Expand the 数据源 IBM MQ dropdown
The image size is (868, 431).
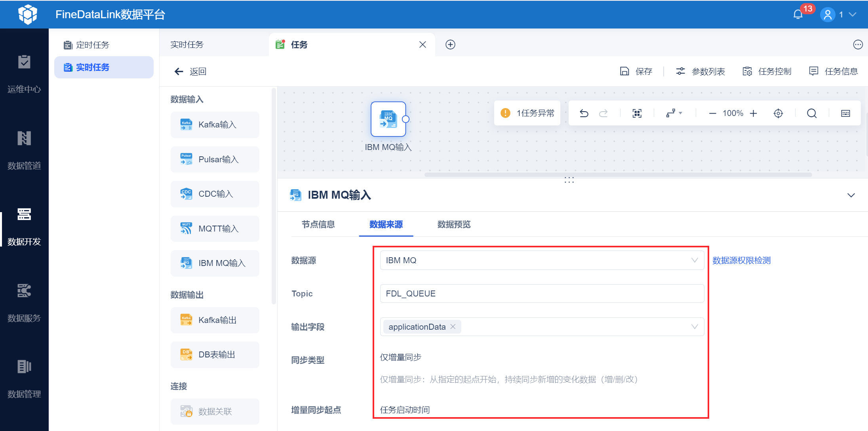pyautogui.click(x=694, y=260)
